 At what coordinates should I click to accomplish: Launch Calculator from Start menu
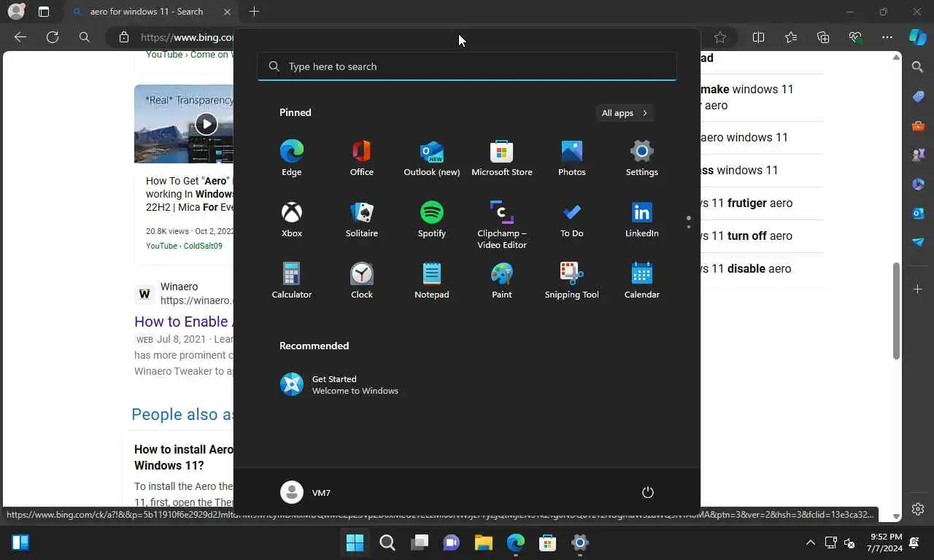(x=292, y=281)
